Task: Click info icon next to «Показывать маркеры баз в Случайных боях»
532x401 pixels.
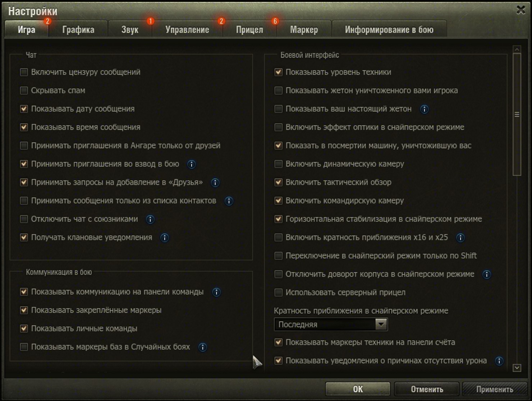Action: (x=203, y=347)
